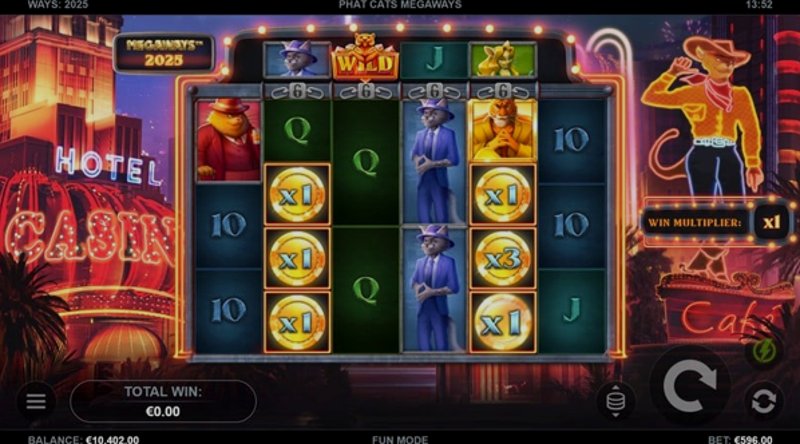Toggle the green lightning turbo mode
The width and height of the screenshot is (800, 444).
pyautogui.click(x=764, y=351)
